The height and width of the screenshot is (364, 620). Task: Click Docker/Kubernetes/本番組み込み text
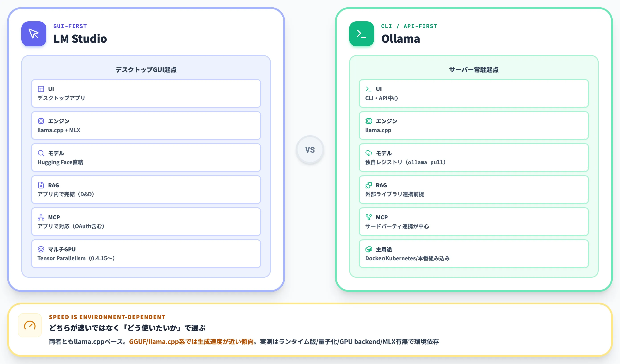[407, 258]
